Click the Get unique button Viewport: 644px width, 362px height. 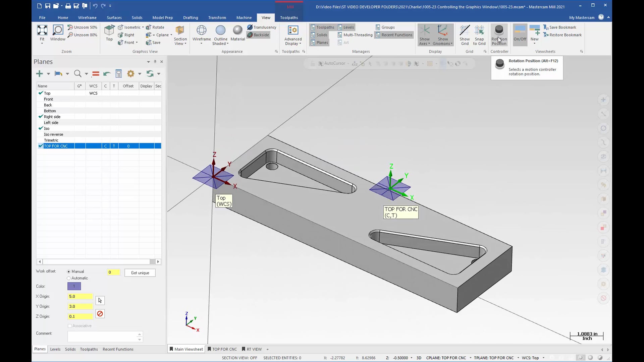tap(140, 273)
